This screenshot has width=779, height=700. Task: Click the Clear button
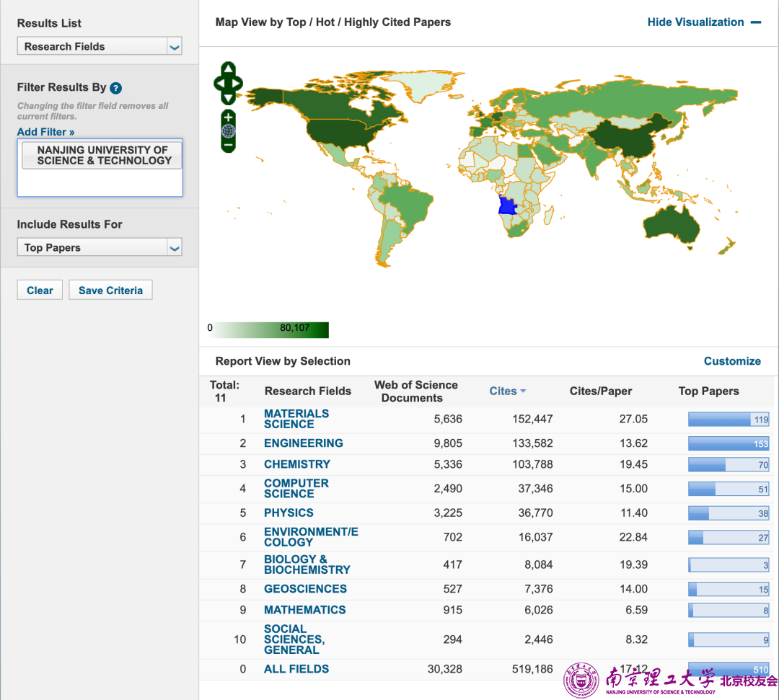(x=40, y=291)
